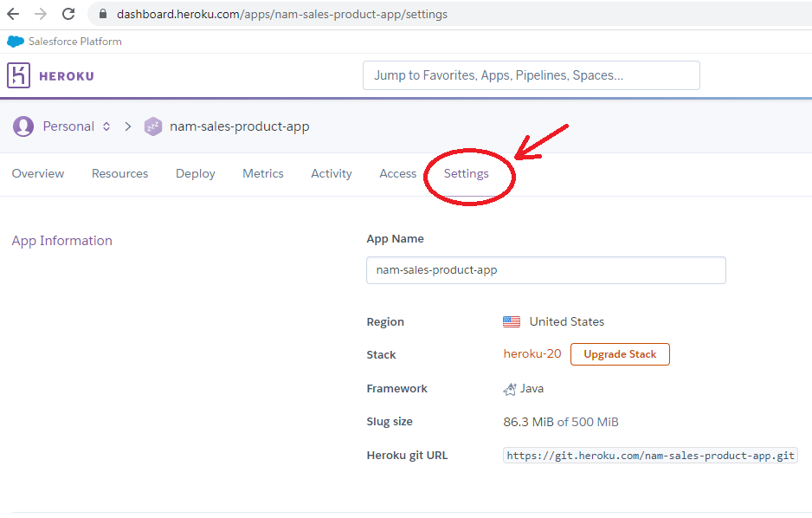Click nam-sales-product-app breadcrumb name
The height and width of the screenshot is (518, 812).
tap(239, 126)
